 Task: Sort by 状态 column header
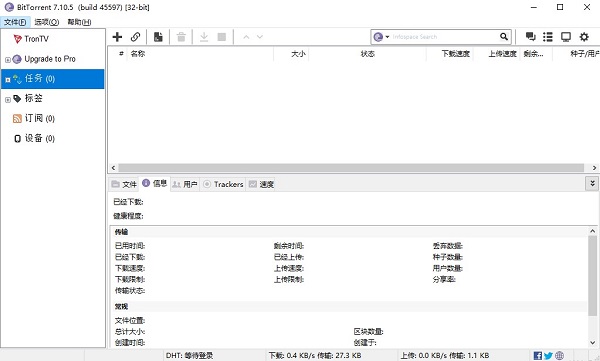(x=367, y=54)
